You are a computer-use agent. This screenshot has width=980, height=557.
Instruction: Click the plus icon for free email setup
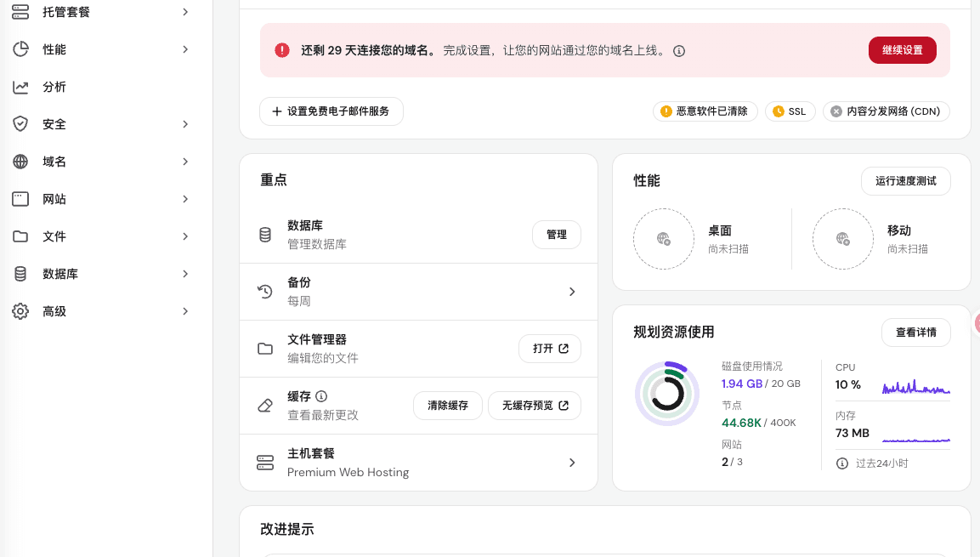point(277,111)
